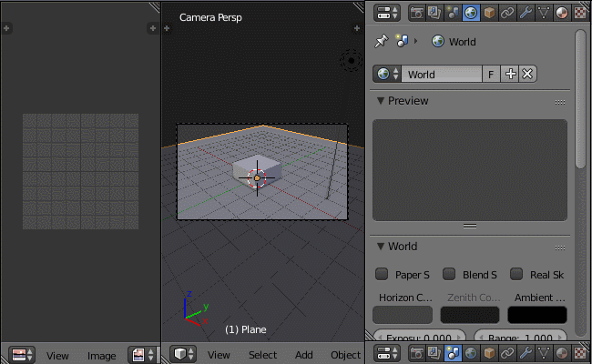Image resolution: width=592 pixels, height=364 pixels.
Task: Open the Material sphere tab in the lower Properties header
Action: (561, 353)
